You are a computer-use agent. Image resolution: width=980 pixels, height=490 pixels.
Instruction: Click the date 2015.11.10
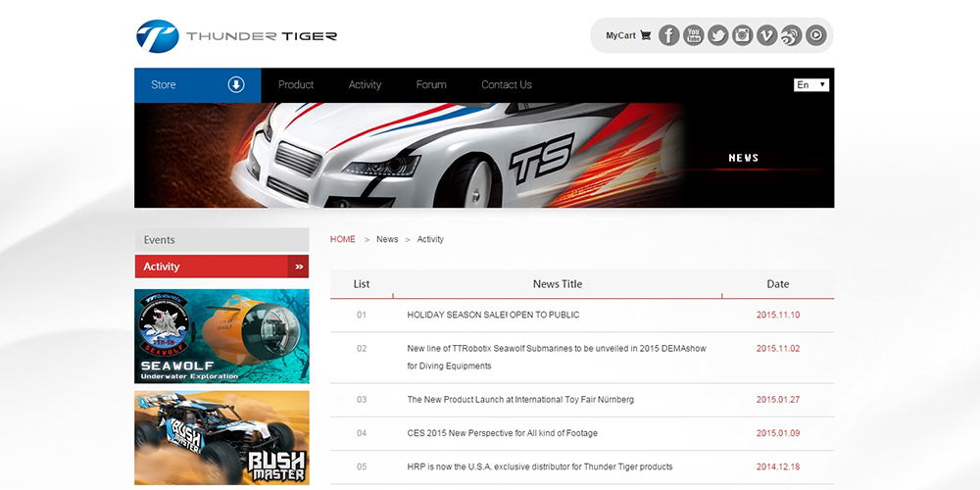pos(777,315)
